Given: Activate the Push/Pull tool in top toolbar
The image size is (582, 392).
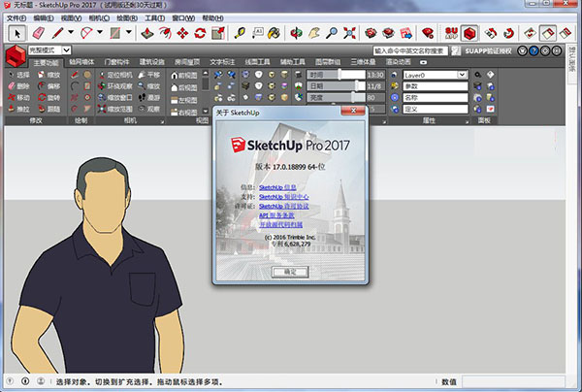Looking at the screenshot, I should pos(147,33).
